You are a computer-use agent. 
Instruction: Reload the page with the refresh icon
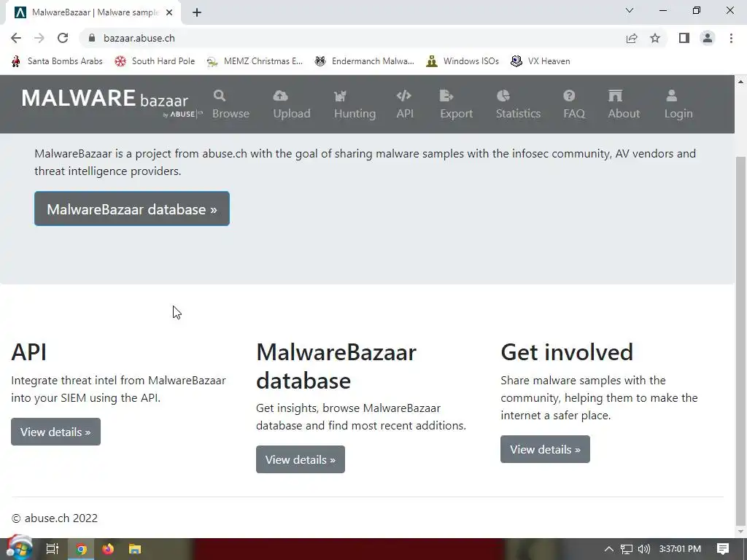click(x=63, y=38)
